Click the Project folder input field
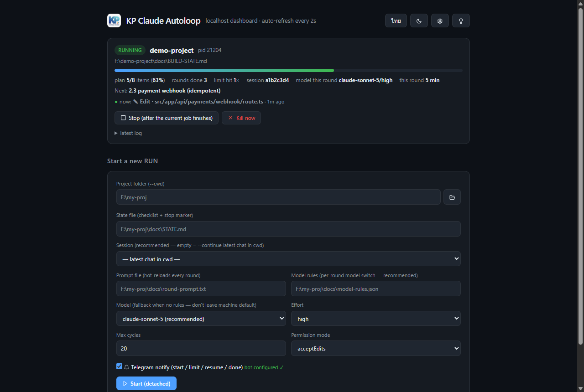 (278, 197)
